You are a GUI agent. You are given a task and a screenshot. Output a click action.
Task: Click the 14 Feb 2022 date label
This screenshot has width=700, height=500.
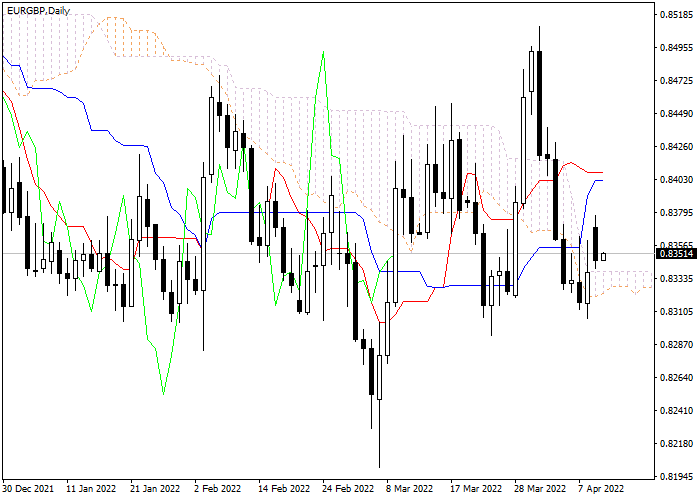click(284, 488)
